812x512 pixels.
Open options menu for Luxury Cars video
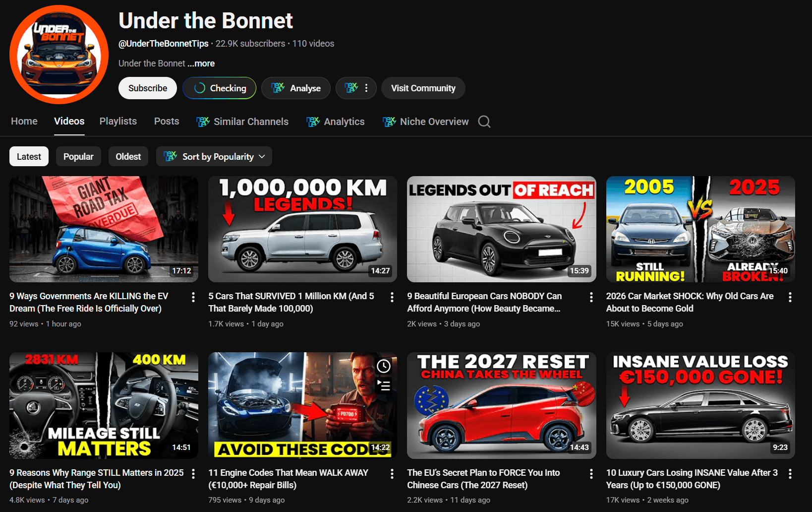point(790,474)
